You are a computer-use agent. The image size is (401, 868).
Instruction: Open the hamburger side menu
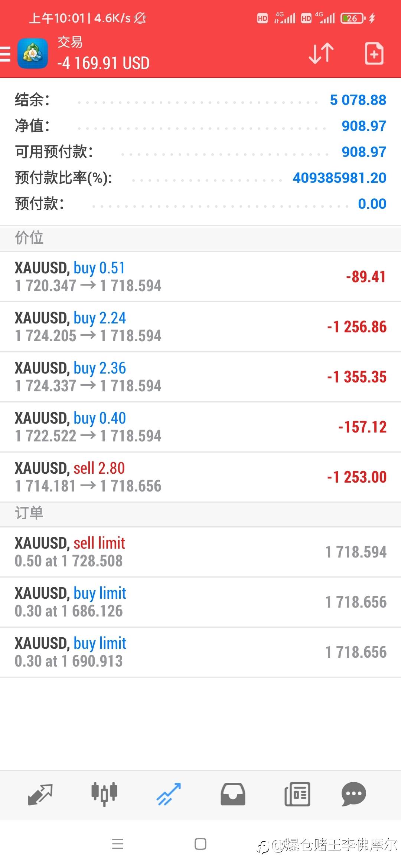tap(5, 54)
